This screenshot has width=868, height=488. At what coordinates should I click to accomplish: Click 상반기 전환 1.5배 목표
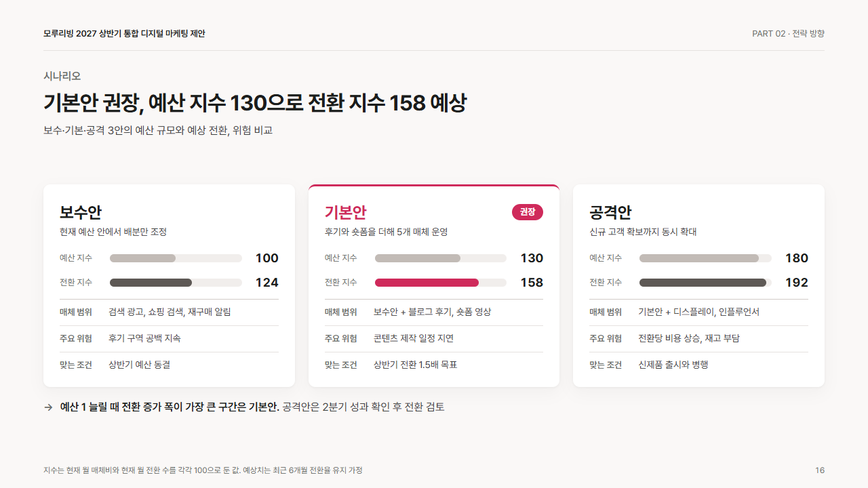416,365
